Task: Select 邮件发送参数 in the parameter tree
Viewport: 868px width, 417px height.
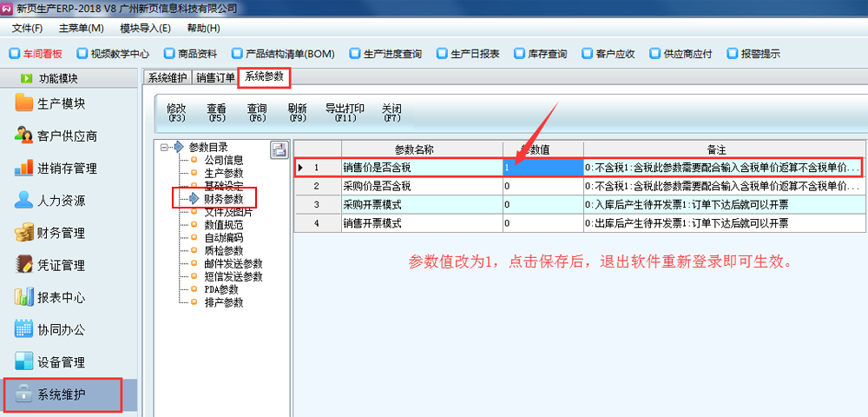Action: 233,263
